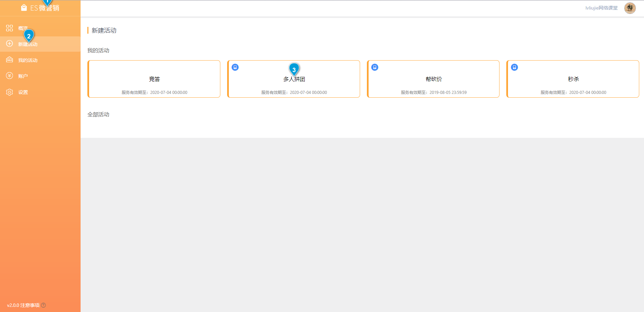Select the 帮砍价 activity card title

click(434, 79)
